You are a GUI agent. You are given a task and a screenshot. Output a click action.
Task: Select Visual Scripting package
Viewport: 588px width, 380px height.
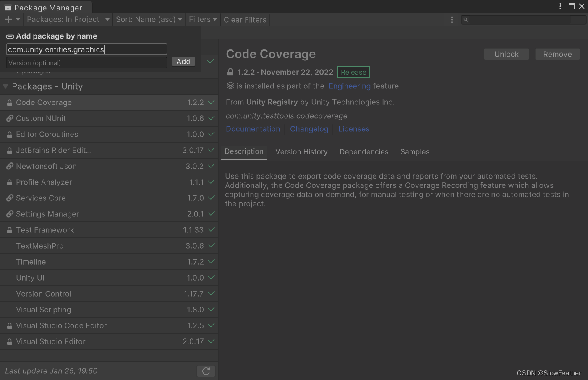tap(109, 310)
